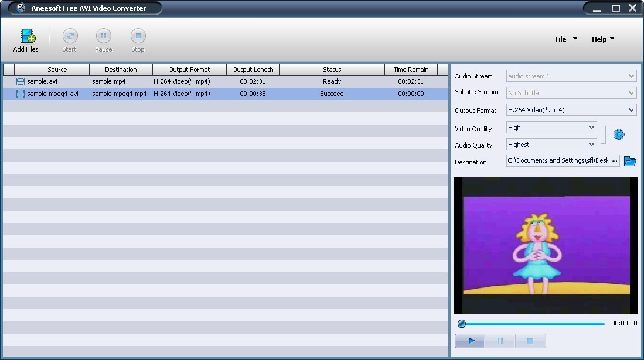Click the Destination path ellipsis button
The image size is (644, 360).
coord(615,160)
